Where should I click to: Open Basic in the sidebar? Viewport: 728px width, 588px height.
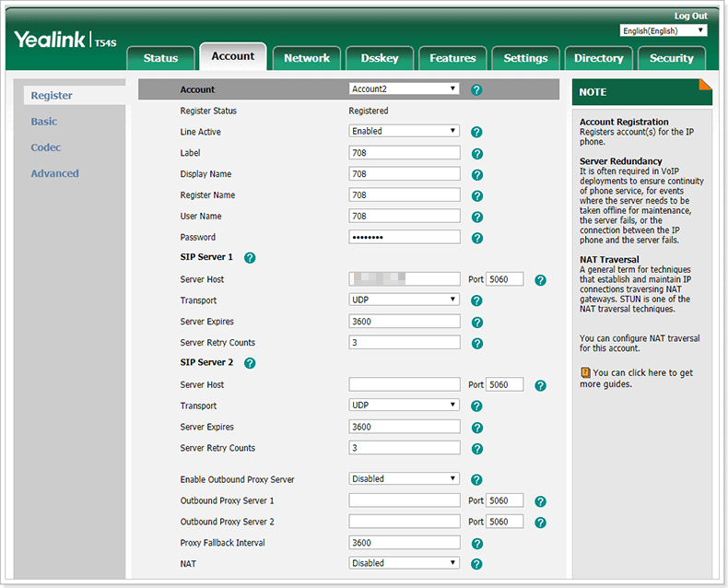(x=44, y=122)
